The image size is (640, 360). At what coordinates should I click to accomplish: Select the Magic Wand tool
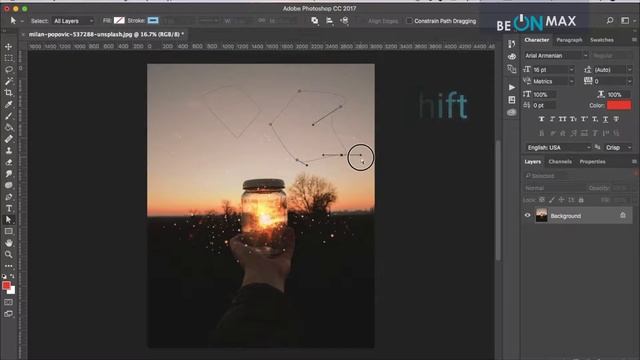[x=8, y=81]
